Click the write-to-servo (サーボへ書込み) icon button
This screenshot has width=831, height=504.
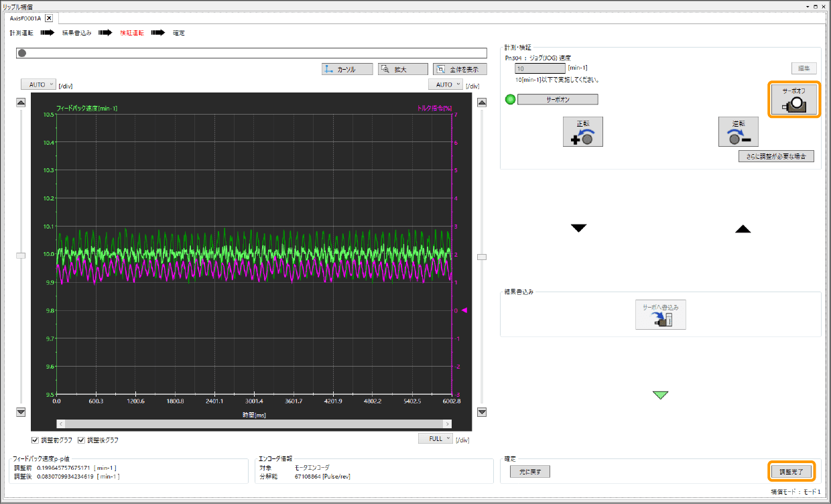click(x=660, y=315)
